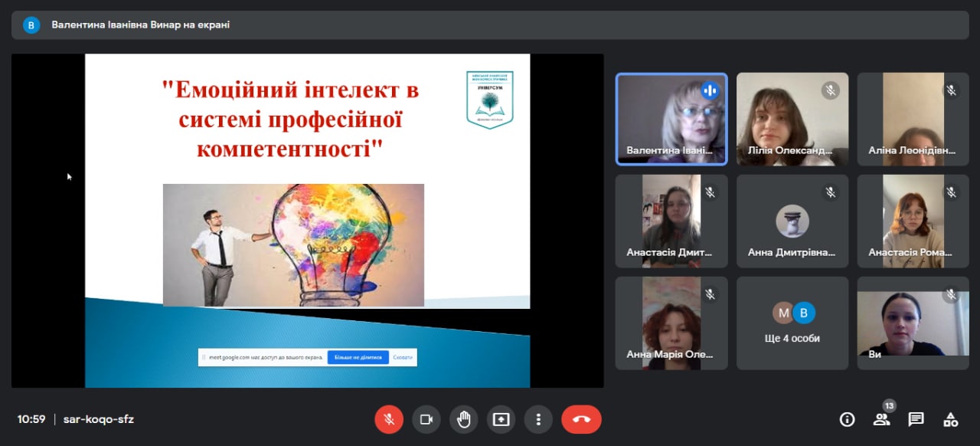
Task: Click the 'Більше не ділитися' button
Action: click(x=358, y=357)
